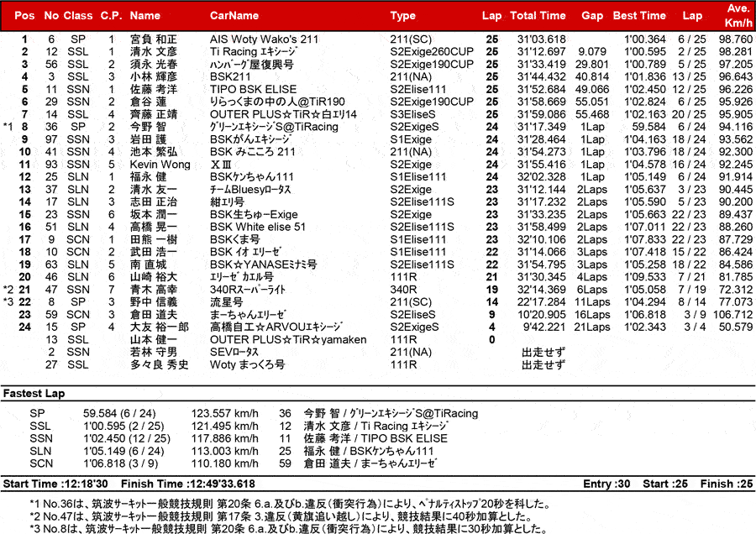
Task: Click the Entry :30 count
Action: coord(606,484)
